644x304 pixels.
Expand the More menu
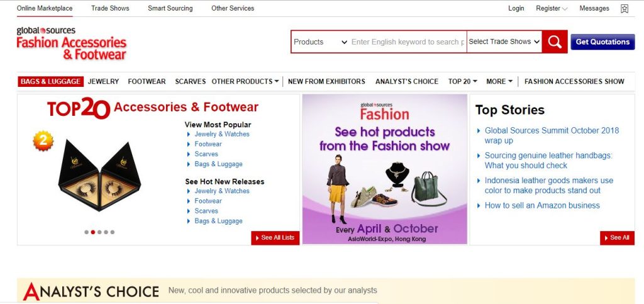pyautogui.click(x=499, y=81)
